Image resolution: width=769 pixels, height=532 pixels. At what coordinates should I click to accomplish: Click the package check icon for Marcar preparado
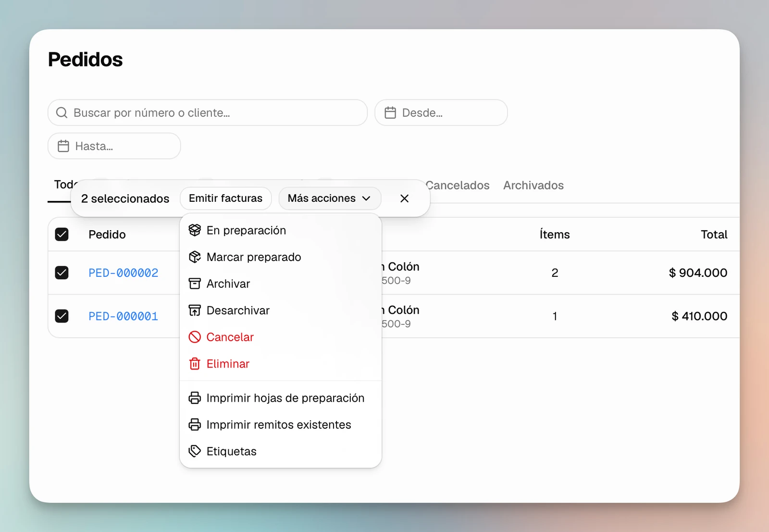point(195,257)
